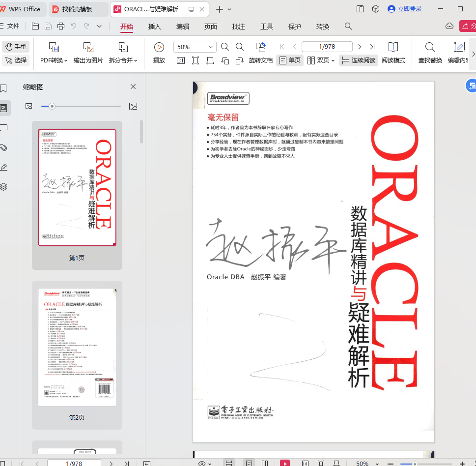The height and width of the screenshot is (466, 476).
Task: Switch to the 批注 ribbon tab
Action: tap(239, 27)
